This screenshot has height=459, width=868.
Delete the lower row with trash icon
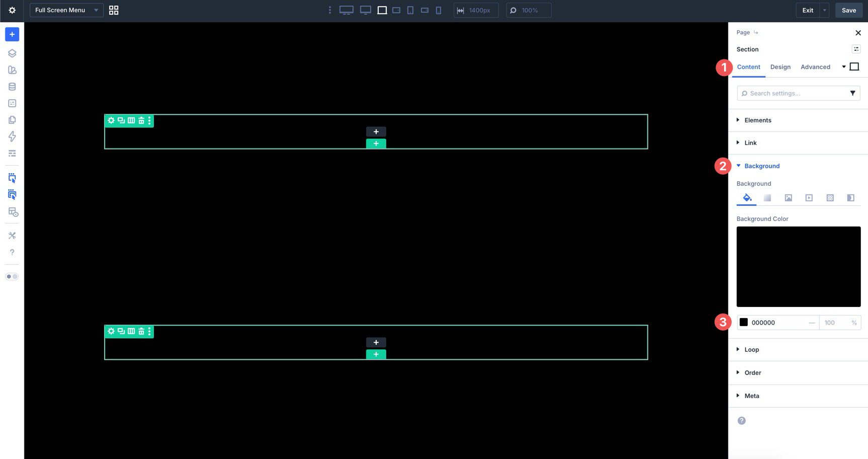141,331
